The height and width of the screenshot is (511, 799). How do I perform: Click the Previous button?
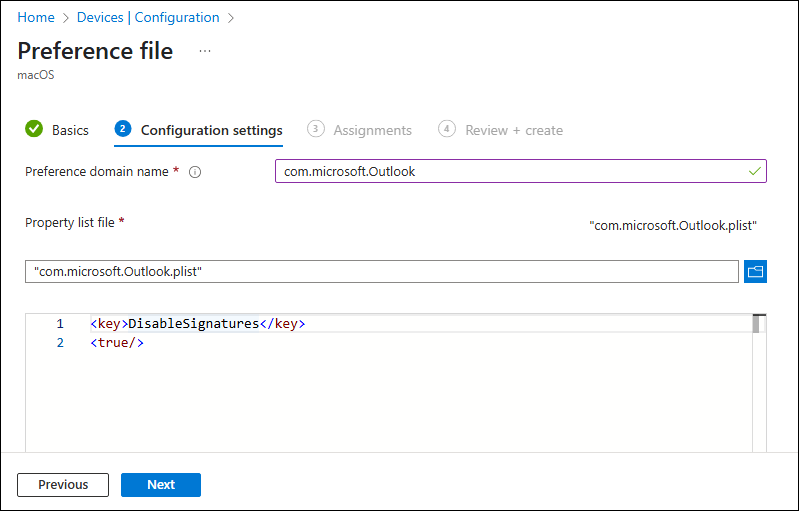tap(63, 485)
